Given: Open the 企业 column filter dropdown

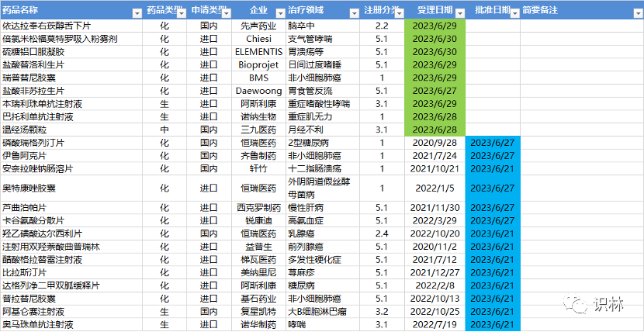Looking at the screenshot, I should (281, 13).
